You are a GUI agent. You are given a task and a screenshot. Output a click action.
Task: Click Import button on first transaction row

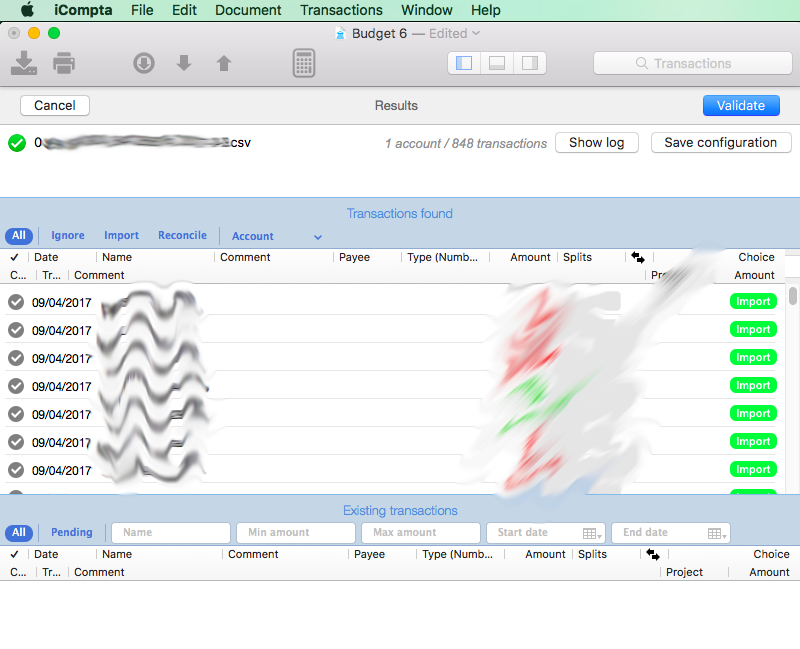click(753, 301)
